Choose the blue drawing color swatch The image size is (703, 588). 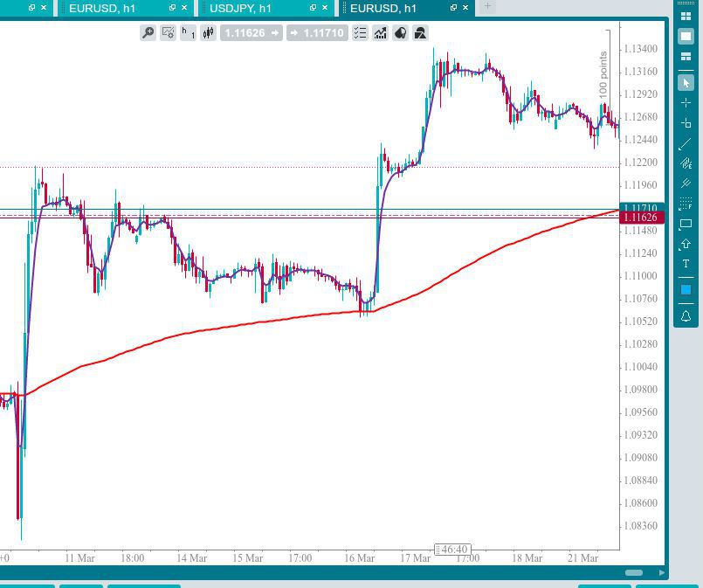coord(686,290)
